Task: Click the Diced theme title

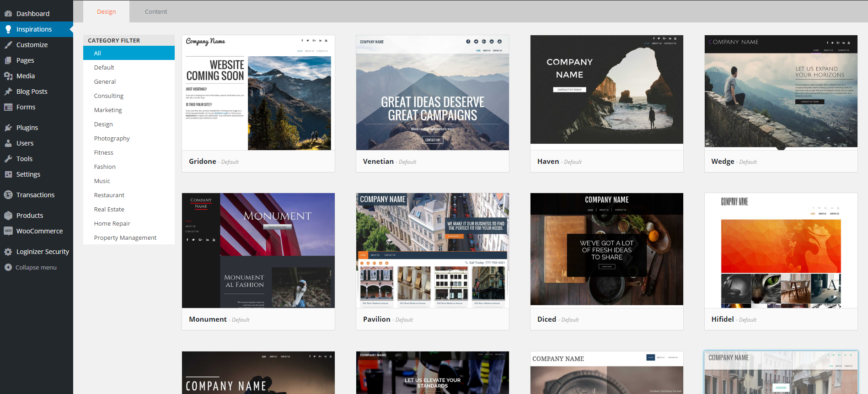Action: (x=547, y=319)
